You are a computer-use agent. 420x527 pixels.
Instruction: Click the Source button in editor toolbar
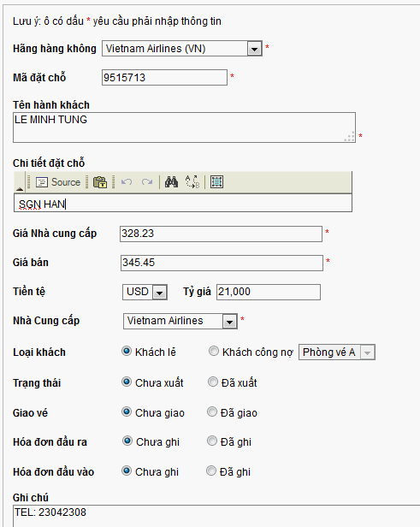[x=58, y=182]
